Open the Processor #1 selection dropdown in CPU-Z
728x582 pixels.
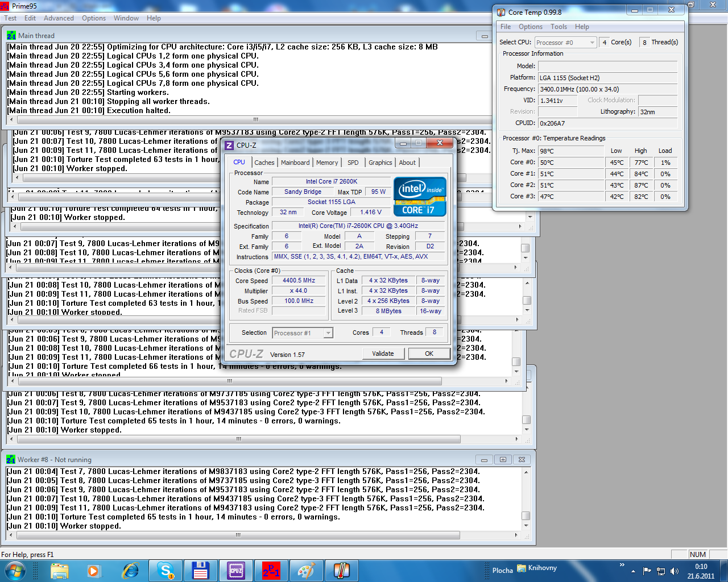328,333
